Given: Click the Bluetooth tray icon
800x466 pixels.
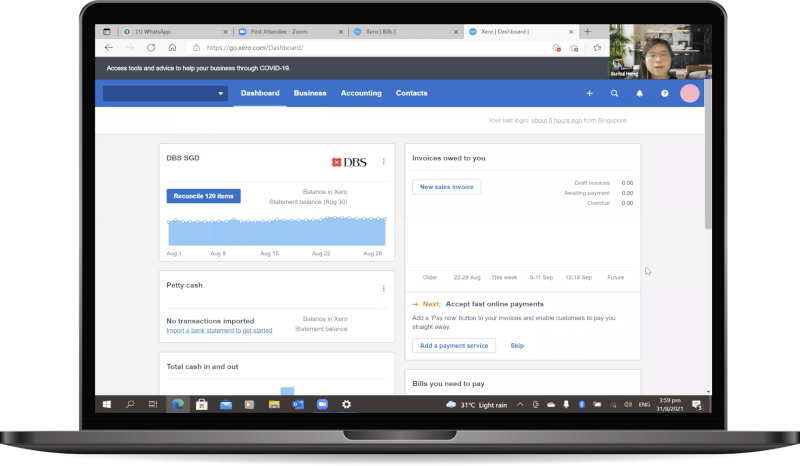Looking at the screenshot, I should (581, 404).
